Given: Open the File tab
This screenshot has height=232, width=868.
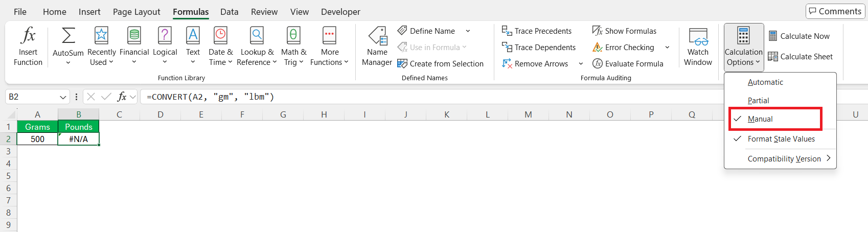Looking at the screenshot, I should (x=20, y=12).
